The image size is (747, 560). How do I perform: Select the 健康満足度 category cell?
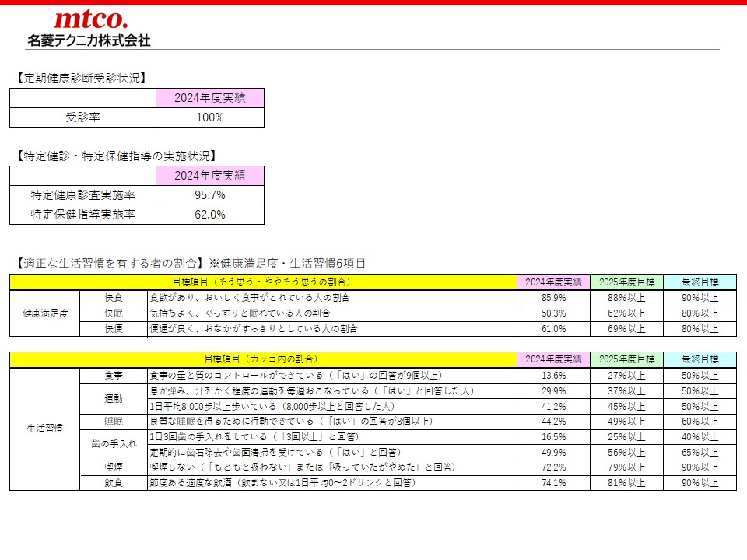[x=44, y=313]
